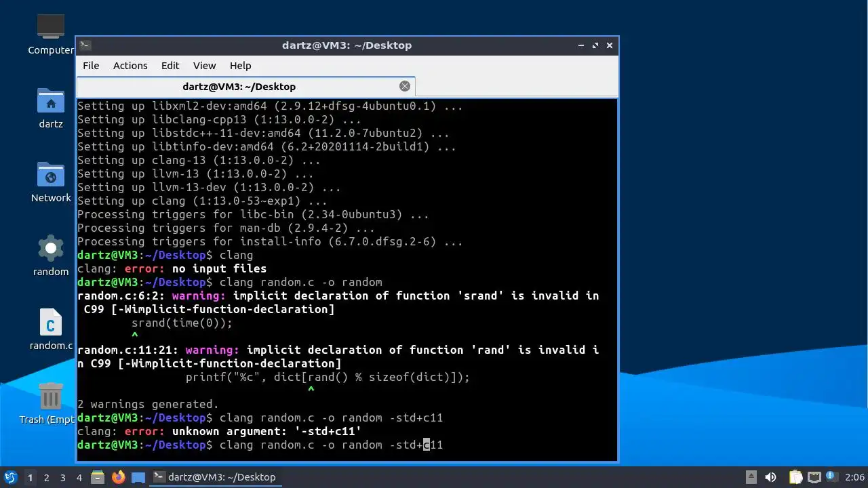Image resolution: width=868 pixels, height=488 pixels.
Task: Minimize the terminal window
Action: (x=581, y=45)
